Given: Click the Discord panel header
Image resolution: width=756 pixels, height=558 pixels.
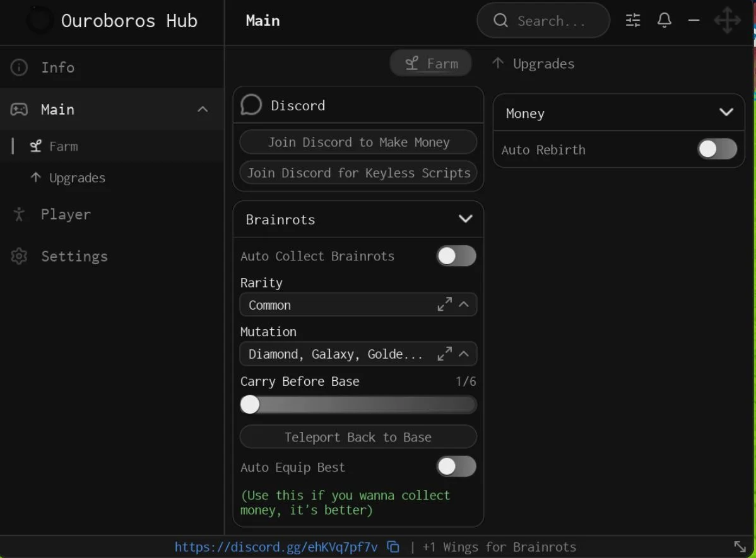Looking at the screenshot, I should point(358,105).
